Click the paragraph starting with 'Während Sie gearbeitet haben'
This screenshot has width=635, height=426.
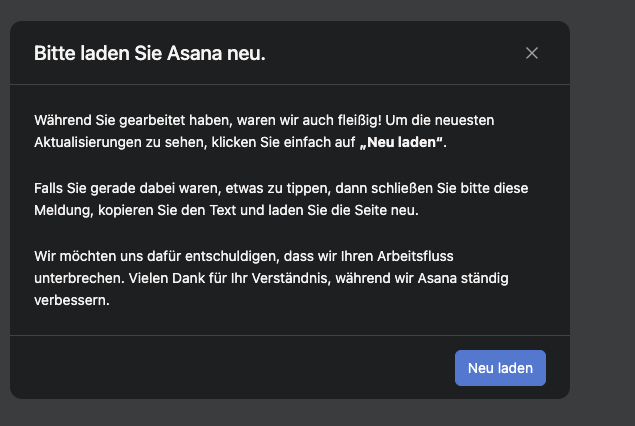[x=250, y=130]
